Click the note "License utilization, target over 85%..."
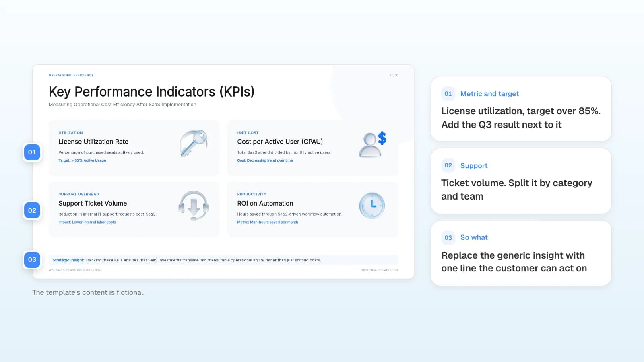The width and height of the screenshot is (644, 362). 521,118
